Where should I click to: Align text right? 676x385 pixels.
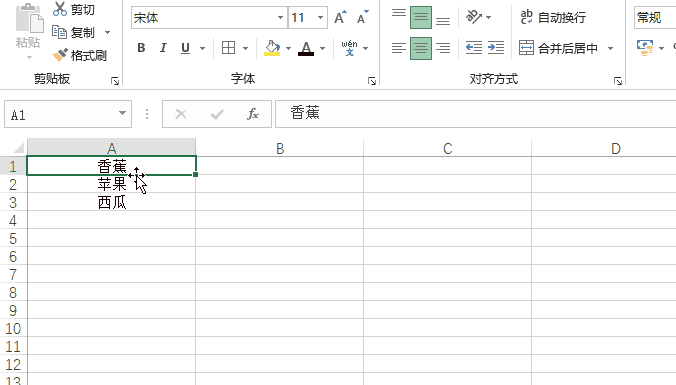(443, 48)
